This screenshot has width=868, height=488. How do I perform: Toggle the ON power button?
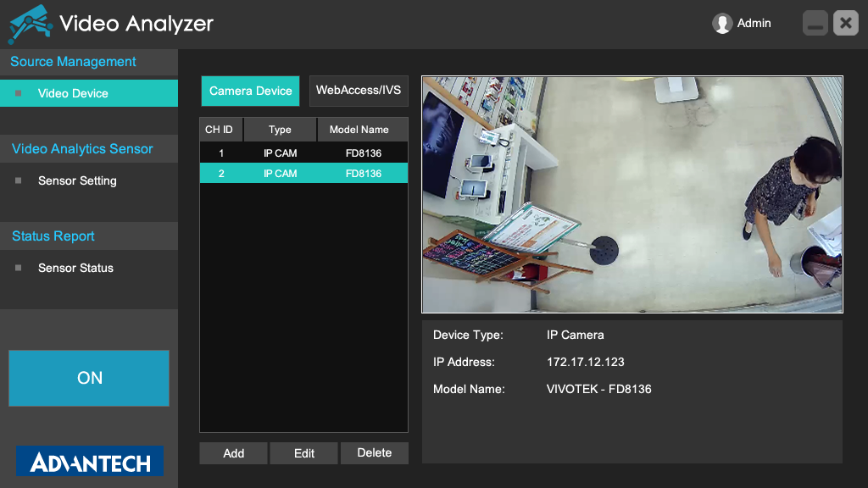89,378
